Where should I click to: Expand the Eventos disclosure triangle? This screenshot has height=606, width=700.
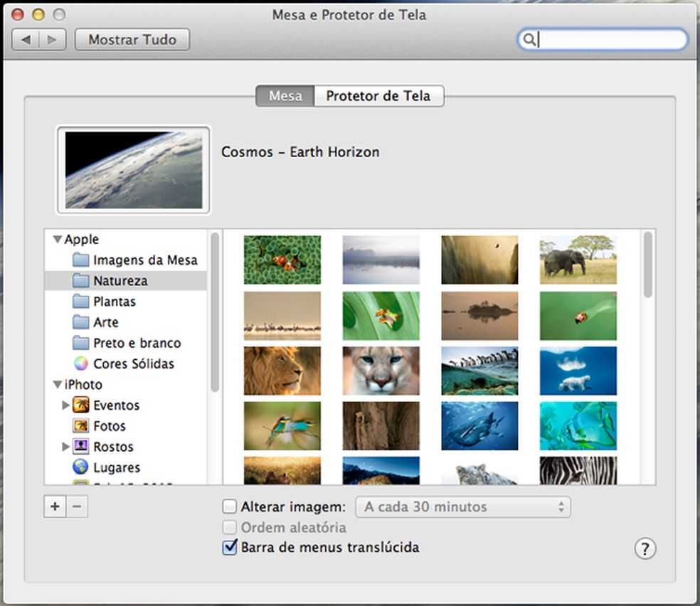(x=66, y=405)
